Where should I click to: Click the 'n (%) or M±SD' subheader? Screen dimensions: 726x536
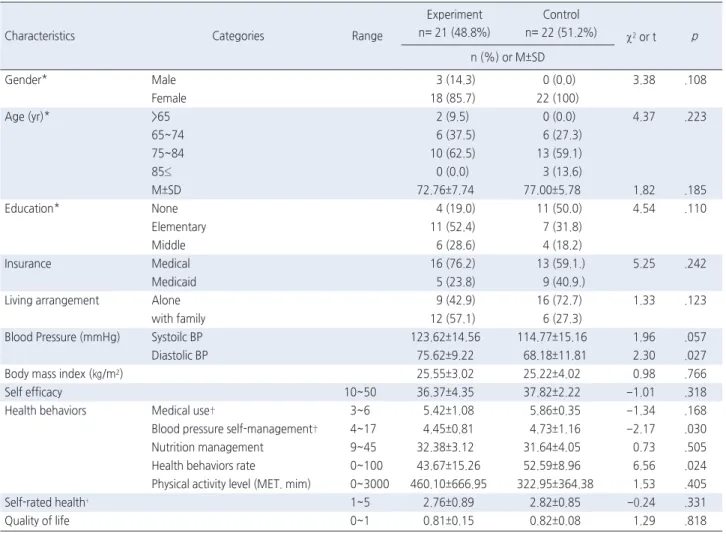click(x=507, y=57)
